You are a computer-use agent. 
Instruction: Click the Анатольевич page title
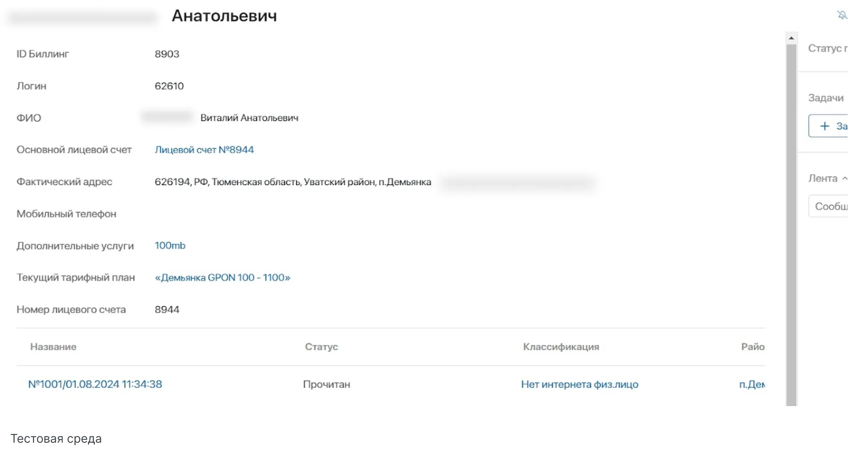click(x=224, y=16)
